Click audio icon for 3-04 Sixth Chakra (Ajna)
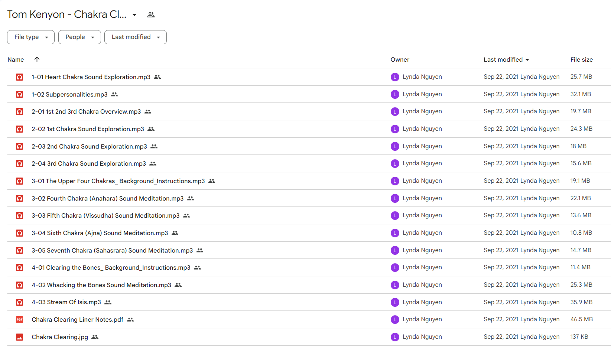This screenshot has width=611, height=364. click(19, 233)
